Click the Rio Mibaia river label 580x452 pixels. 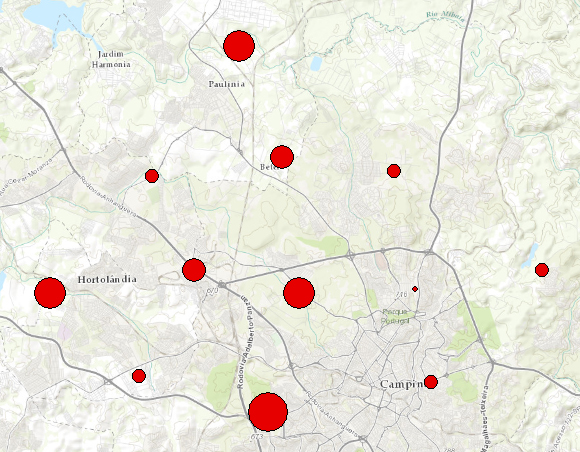click(x=445, y=17)
